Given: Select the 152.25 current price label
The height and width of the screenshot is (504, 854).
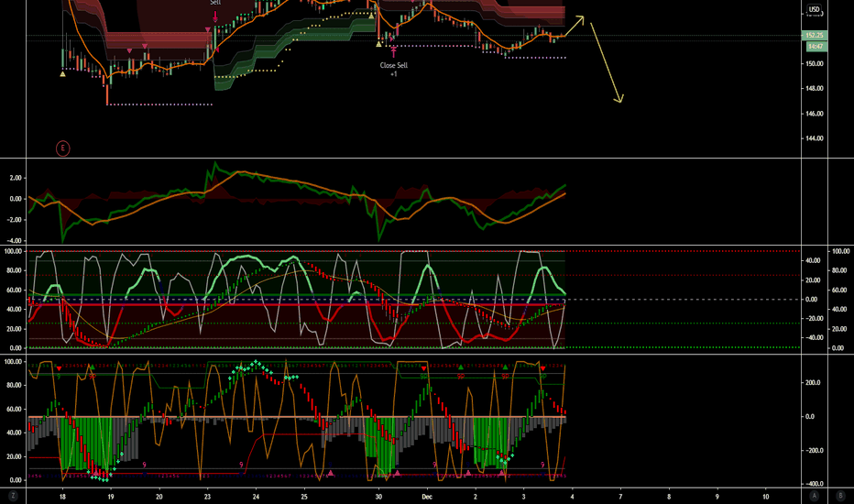Looking at the screenshot, I should pos(815,36).
